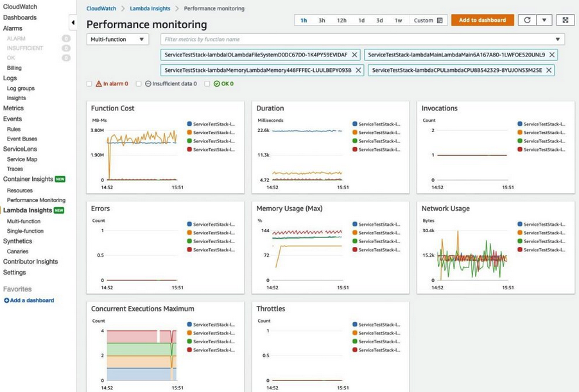
Task: Open Events in the sidebar
Action: point(13,119)
